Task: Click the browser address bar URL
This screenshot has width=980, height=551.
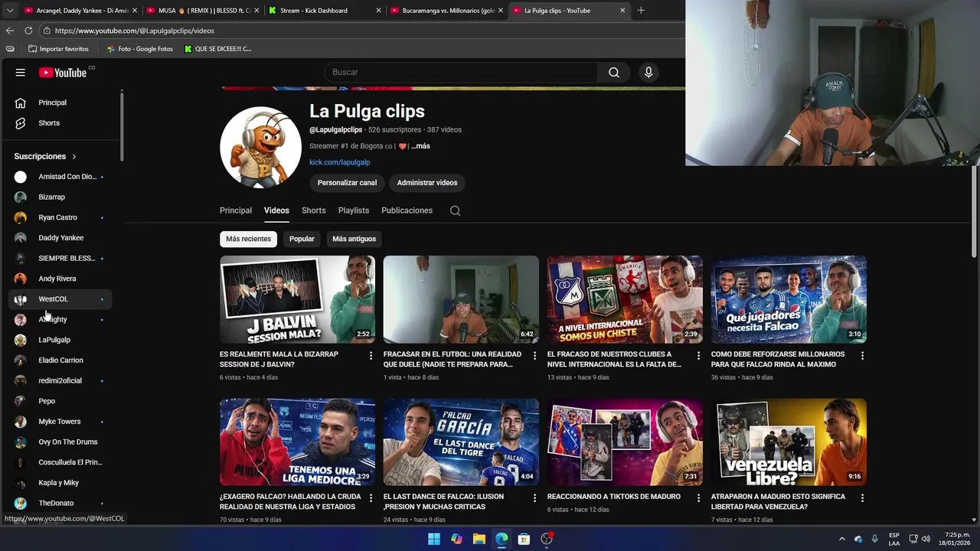Action: [x=135, y=31]
